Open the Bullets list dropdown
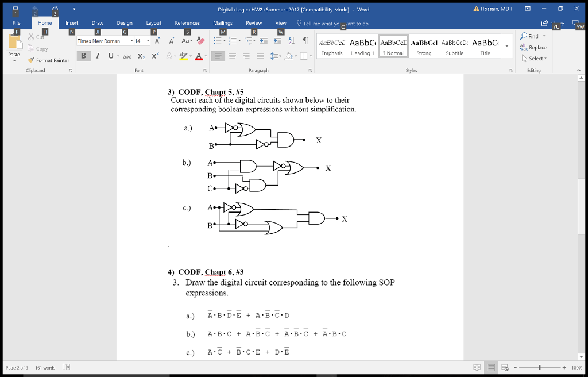This screenshot has height=377, width=588. (225, 41)
